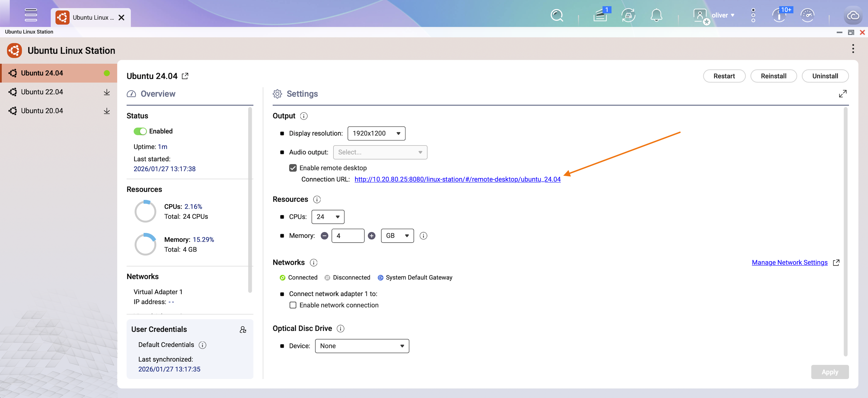
Task: Open the Display resolution dropdown
Action: pos(376,133)
